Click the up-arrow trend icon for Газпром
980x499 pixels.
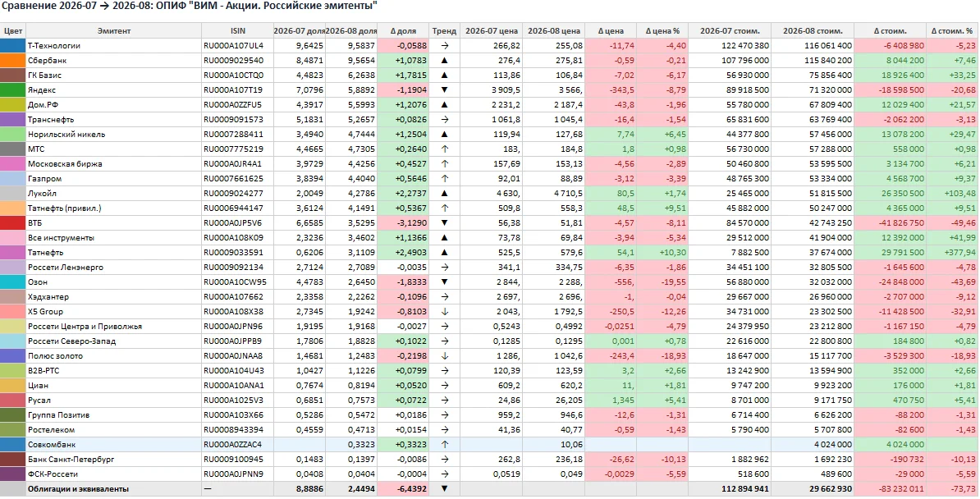(444, 179)
